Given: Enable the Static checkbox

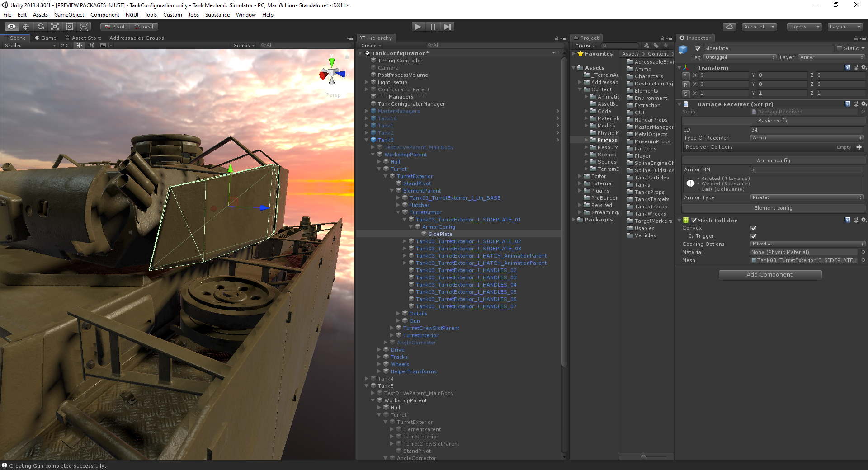Looking at the screenshot, I should [840, 48].
